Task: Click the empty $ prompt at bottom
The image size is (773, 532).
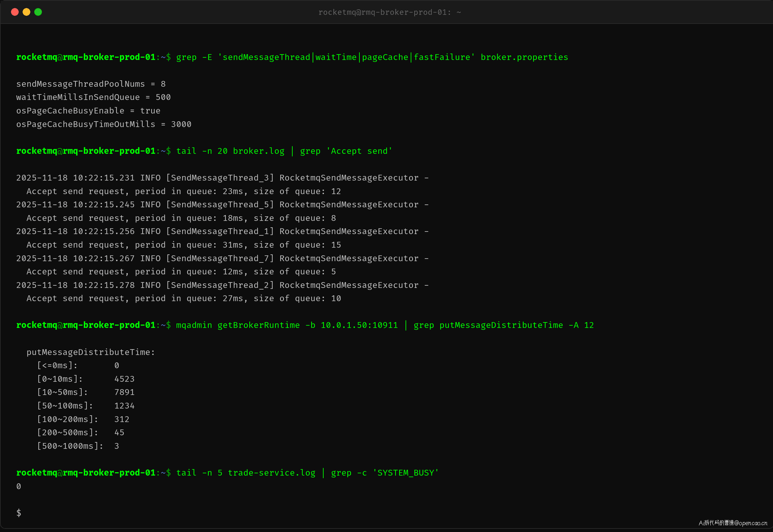Action: (19, 513)
